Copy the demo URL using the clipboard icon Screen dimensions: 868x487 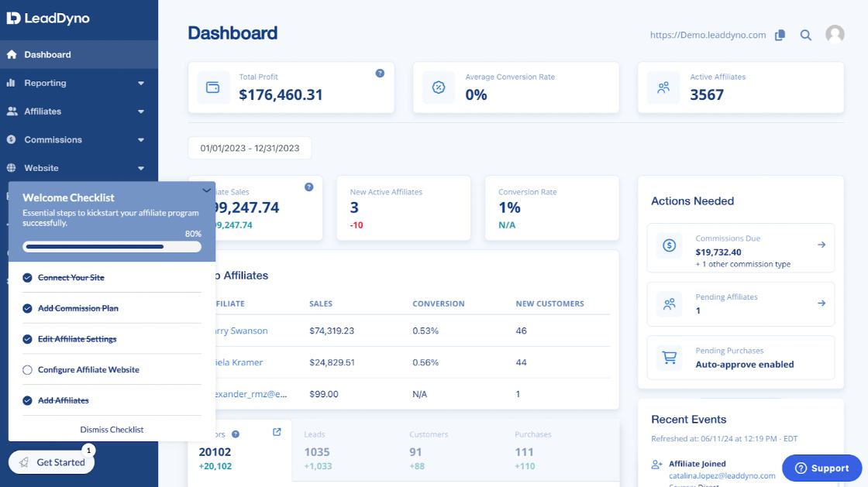tap(781, 35)
